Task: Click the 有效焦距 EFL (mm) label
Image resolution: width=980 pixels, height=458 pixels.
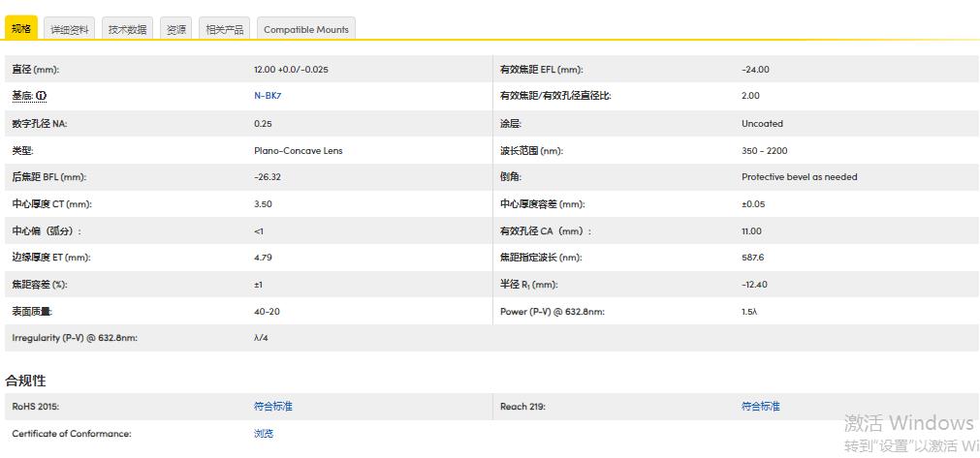Action: [541, 70]
